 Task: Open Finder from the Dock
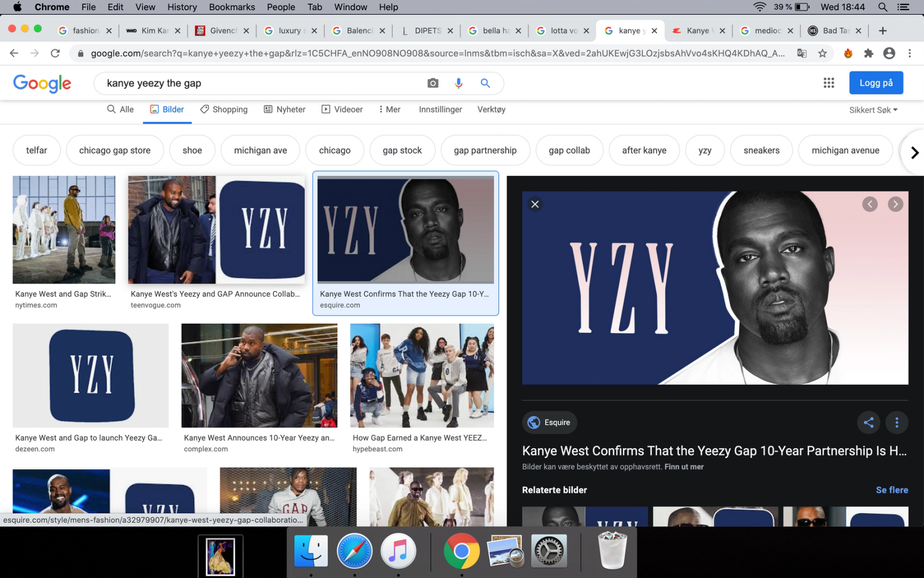(x=311, y=551)
